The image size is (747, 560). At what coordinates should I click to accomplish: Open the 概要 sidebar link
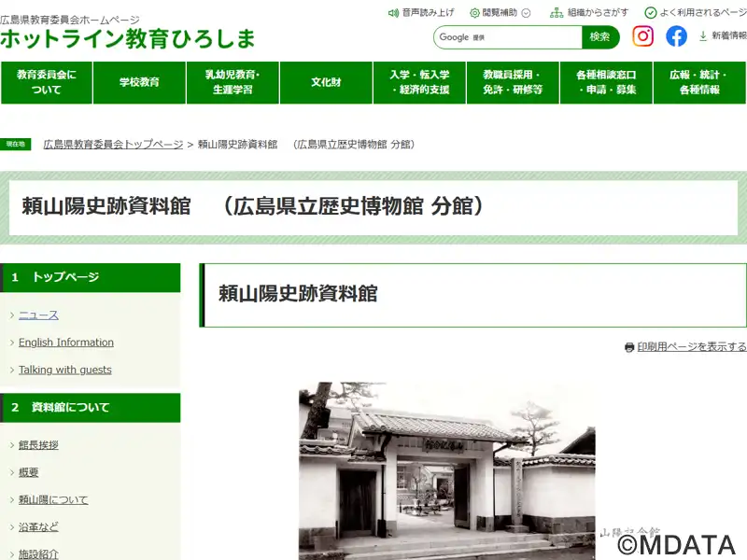click(29, 472)
